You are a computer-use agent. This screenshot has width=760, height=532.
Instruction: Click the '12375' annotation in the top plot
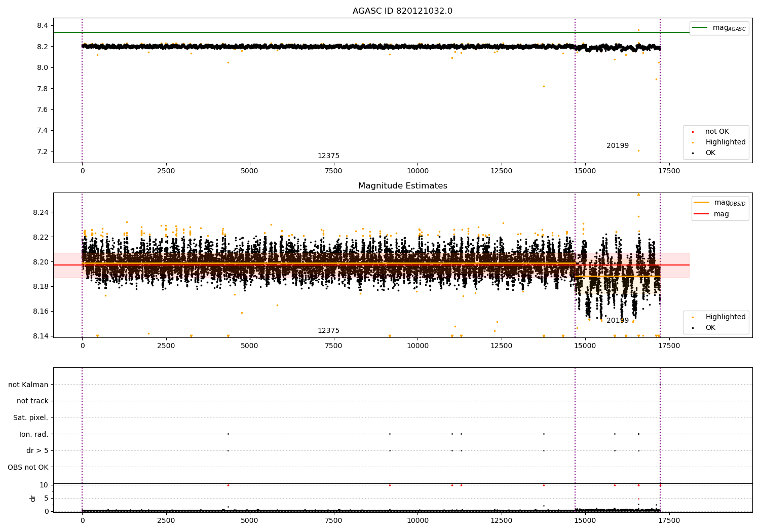tap(328, 156)
